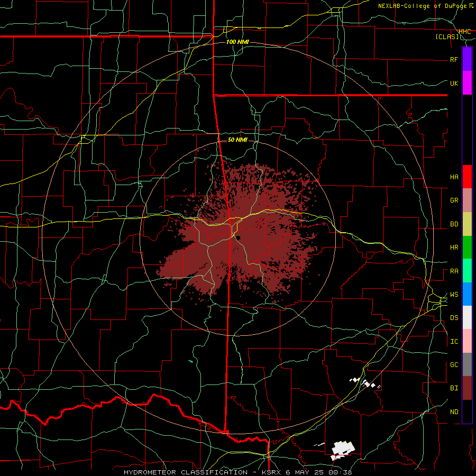Click the "HR" legend label
Viewport: 476px width, 476px height.
pos(454,248)
